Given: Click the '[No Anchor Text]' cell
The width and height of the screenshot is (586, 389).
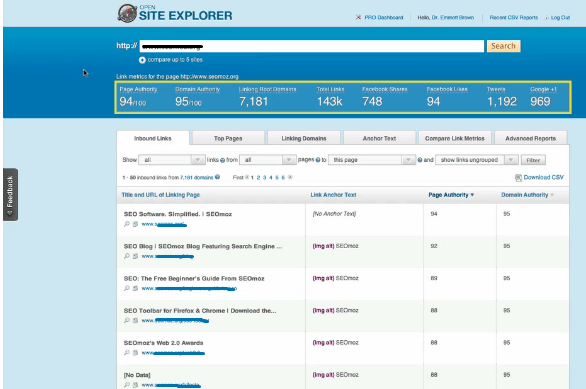Looking at the screenshot, I should (x=334, y=214).
